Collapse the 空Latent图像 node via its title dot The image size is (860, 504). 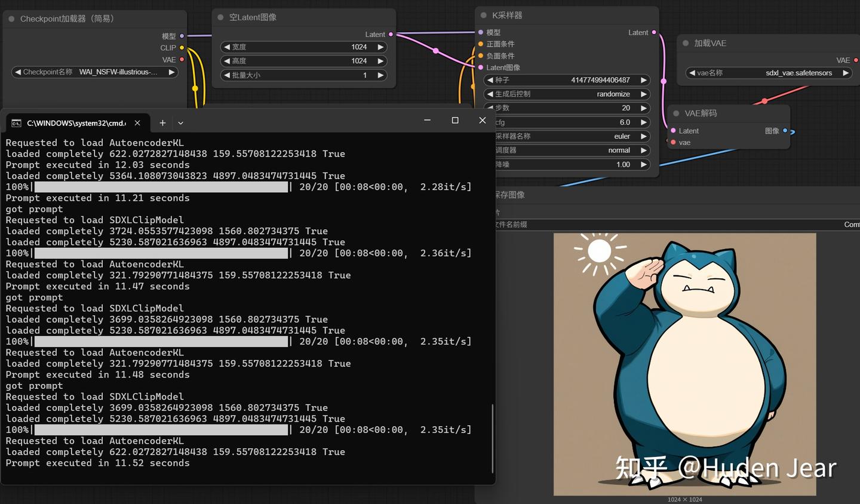point(220,17)
